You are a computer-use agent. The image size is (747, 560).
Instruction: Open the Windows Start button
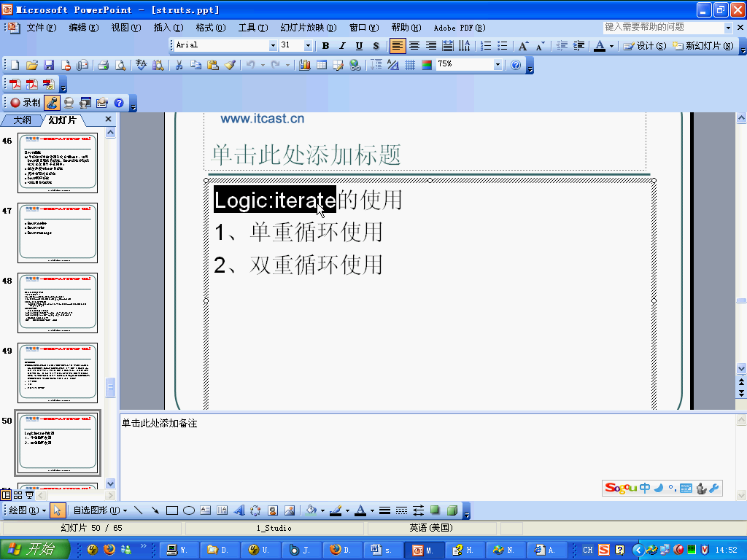[x=35, y=550]
